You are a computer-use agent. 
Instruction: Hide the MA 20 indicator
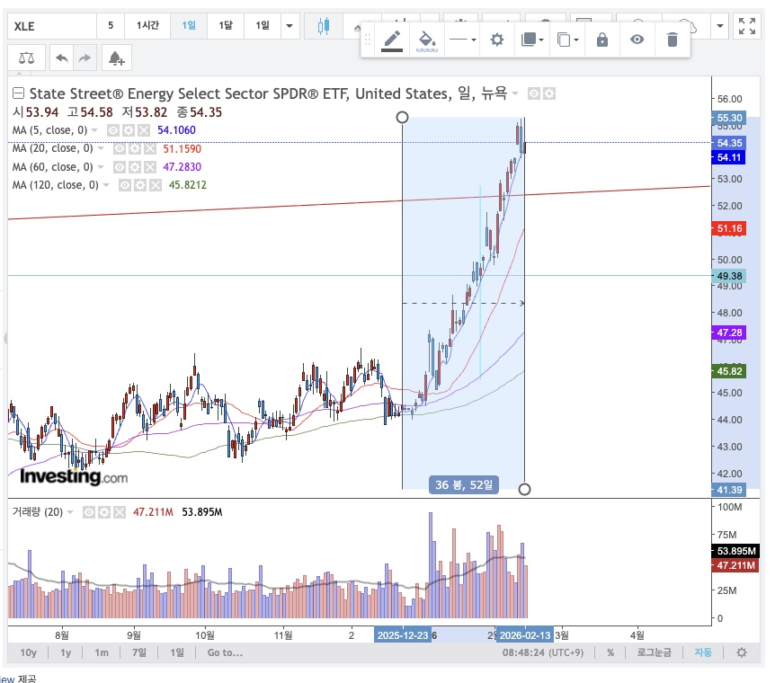click(x=119, y=148)
